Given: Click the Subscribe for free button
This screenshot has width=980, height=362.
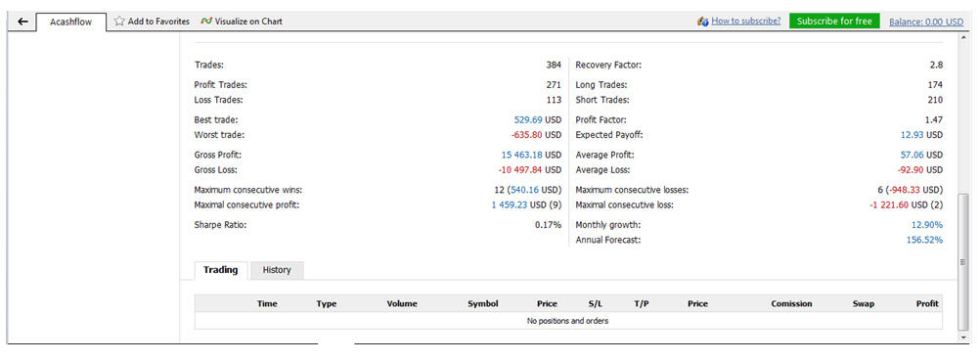Looking at the screenshot, I should pyautogui.click(x=834, y=21).
